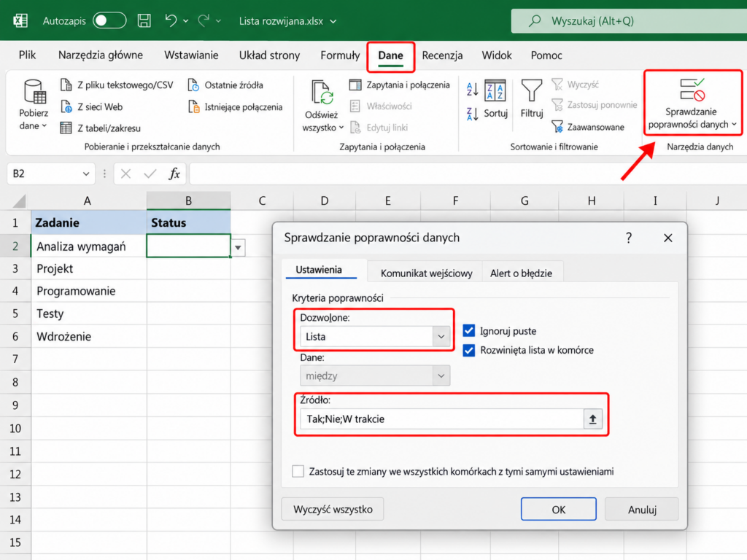The height and width of the screenshot is (560, 747).
Task: Open dropdown arrow beside cell B2
Action: [x=238, y=248]
